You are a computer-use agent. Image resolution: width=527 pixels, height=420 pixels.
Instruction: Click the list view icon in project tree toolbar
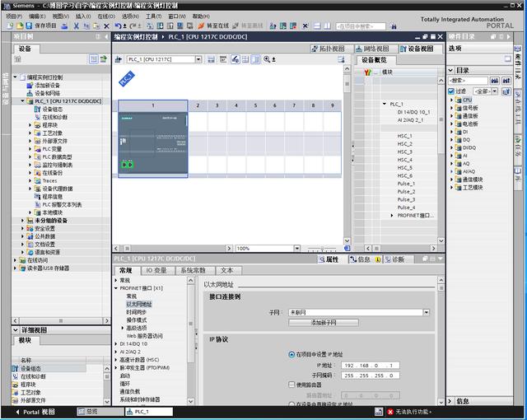(x=93, y=59)
